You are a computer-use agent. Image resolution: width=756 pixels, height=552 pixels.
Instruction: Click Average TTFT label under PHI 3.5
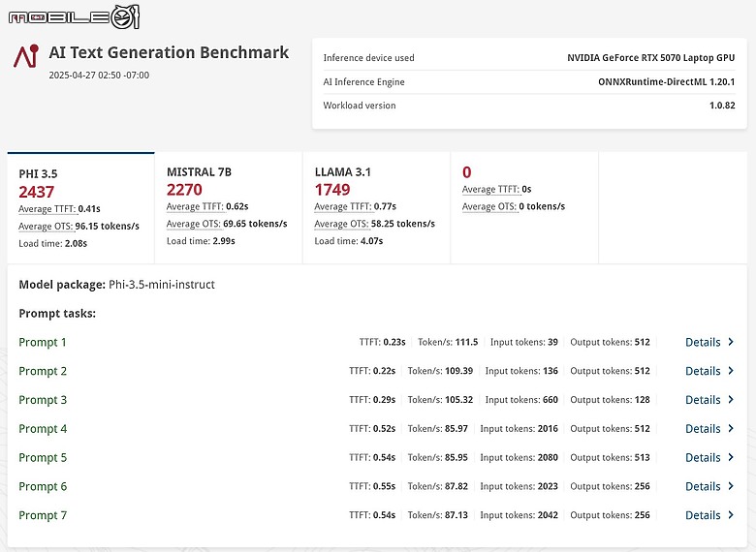pos(47,209)
